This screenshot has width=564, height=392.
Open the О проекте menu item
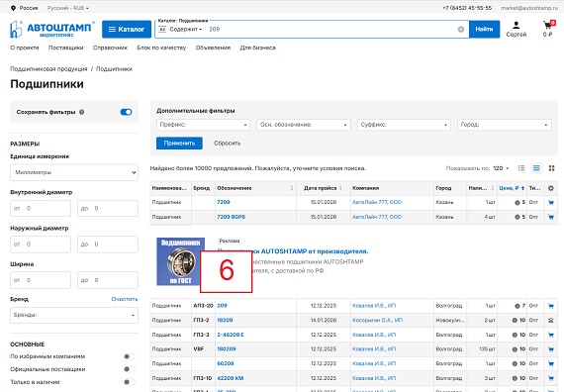[25, 48]
